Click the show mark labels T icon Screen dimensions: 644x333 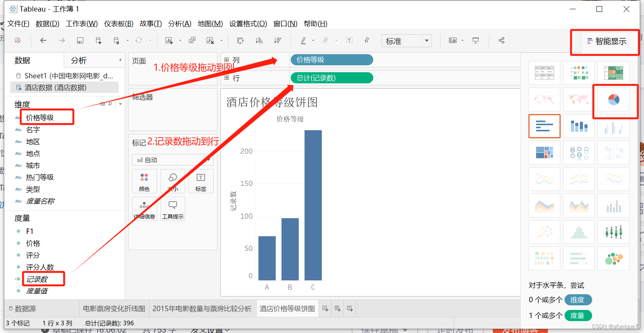coord(349,40)
